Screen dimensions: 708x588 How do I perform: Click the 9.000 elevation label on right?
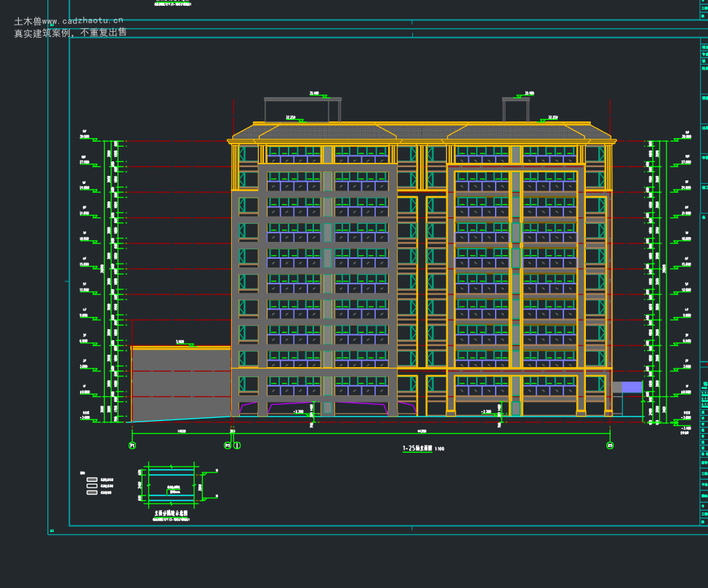(687, 315)
